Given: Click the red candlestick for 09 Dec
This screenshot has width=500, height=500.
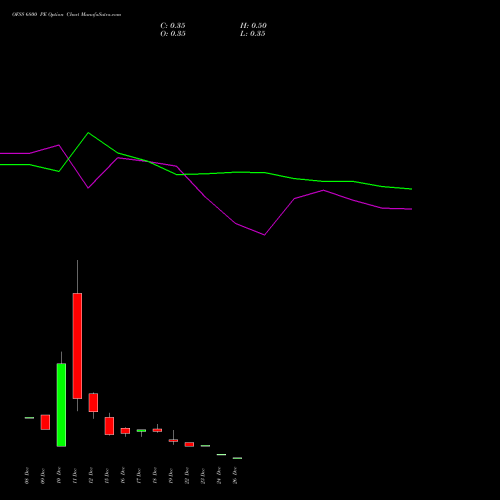Looking at the screenshot, I should click(45, 422).
